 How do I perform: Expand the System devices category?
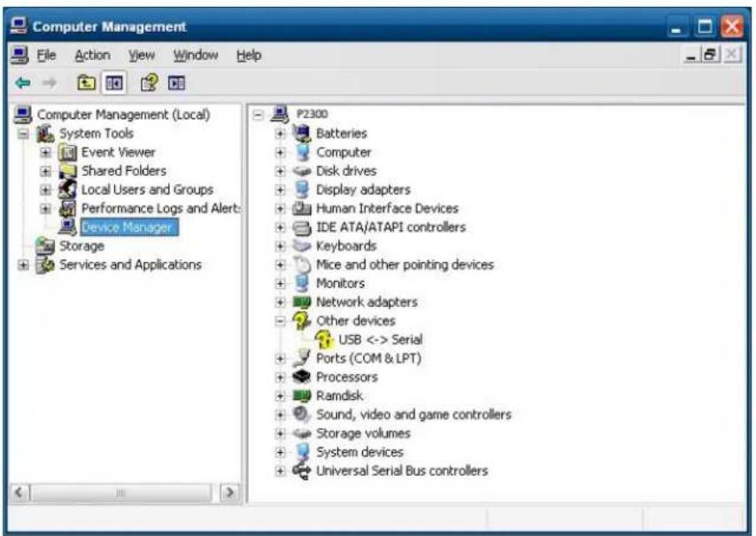280,452
